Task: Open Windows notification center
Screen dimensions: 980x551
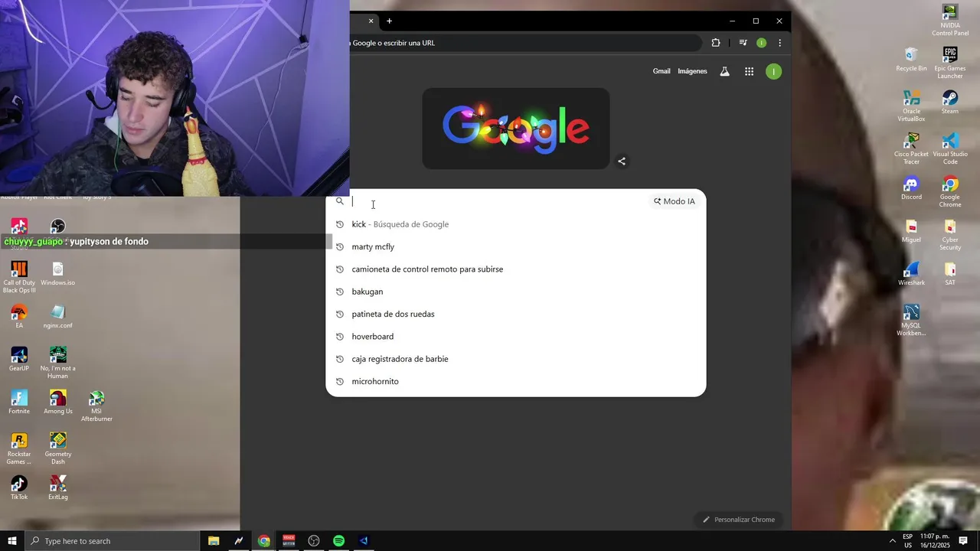Action: 963,541
